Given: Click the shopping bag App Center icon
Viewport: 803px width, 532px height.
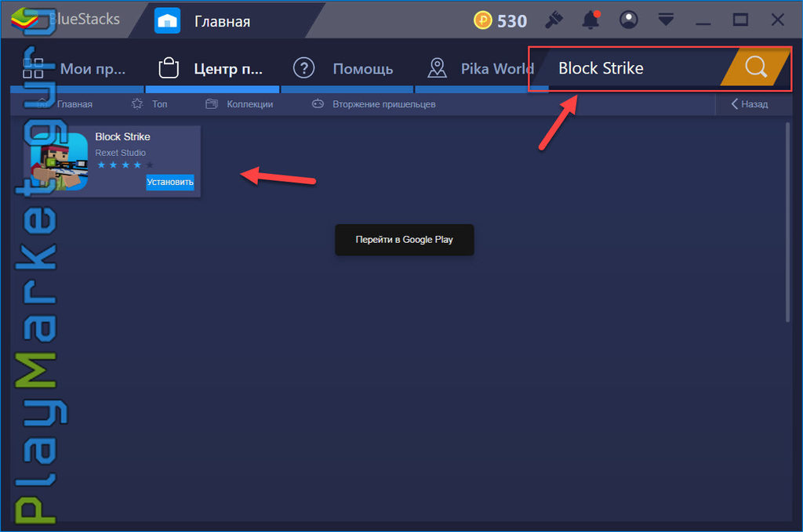Looking at the screenshot, I should [169, 68].
